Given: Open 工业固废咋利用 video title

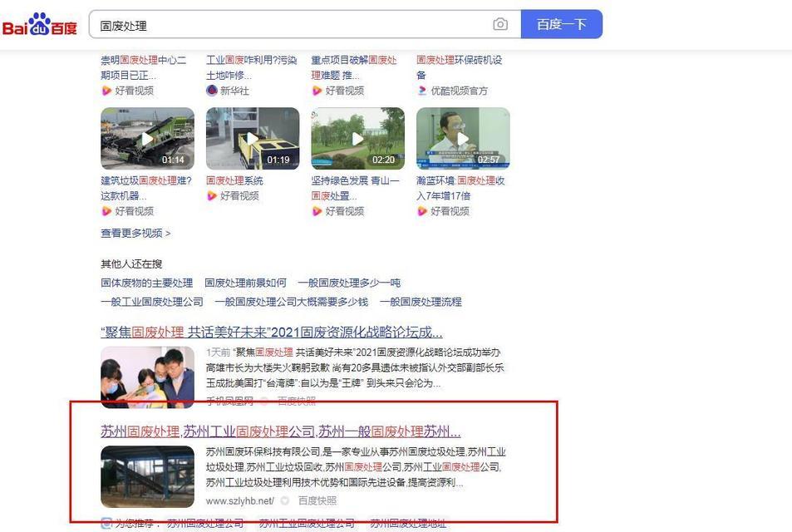Looking at the screenshot, I should (252, 67).
